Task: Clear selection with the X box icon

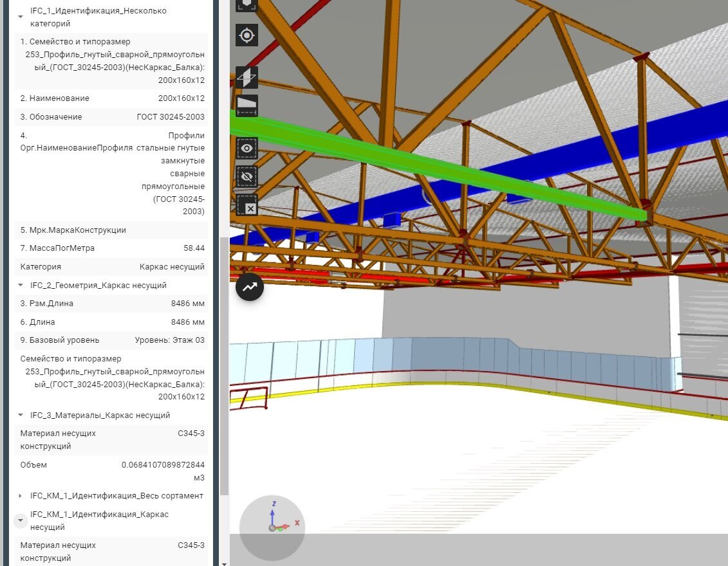Action: coord(247,205)
